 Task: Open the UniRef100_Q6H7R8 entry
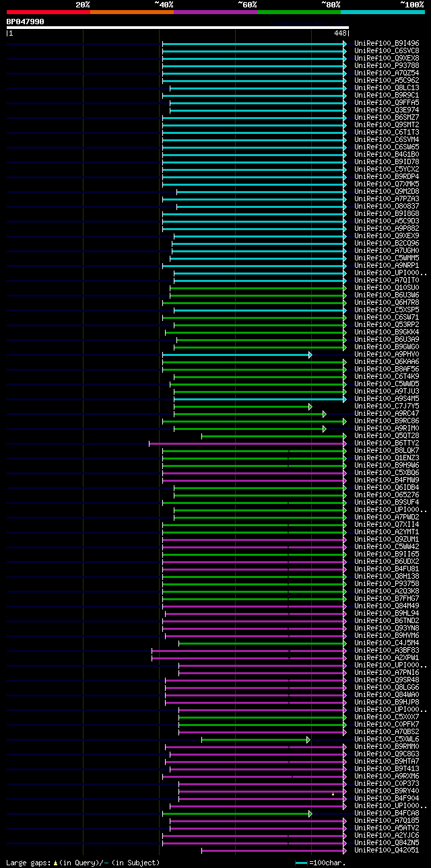point(387,302)
